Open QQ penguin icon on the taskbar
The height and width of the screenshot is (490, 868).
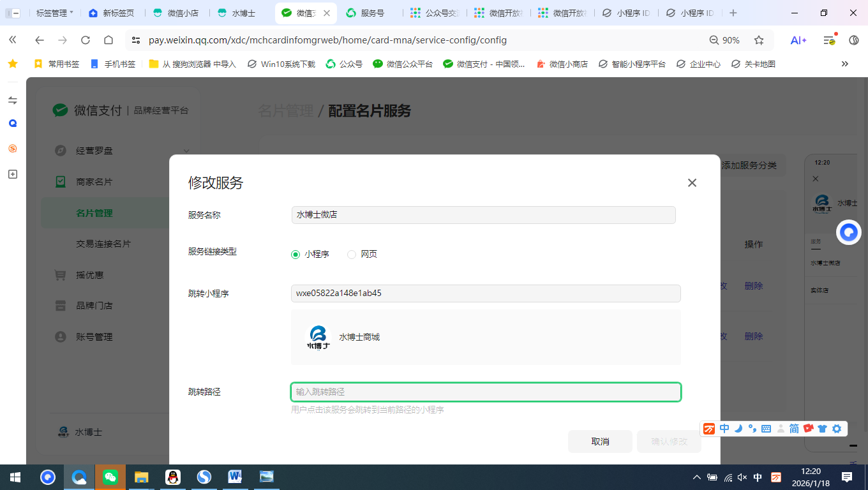tap(172, 477)
